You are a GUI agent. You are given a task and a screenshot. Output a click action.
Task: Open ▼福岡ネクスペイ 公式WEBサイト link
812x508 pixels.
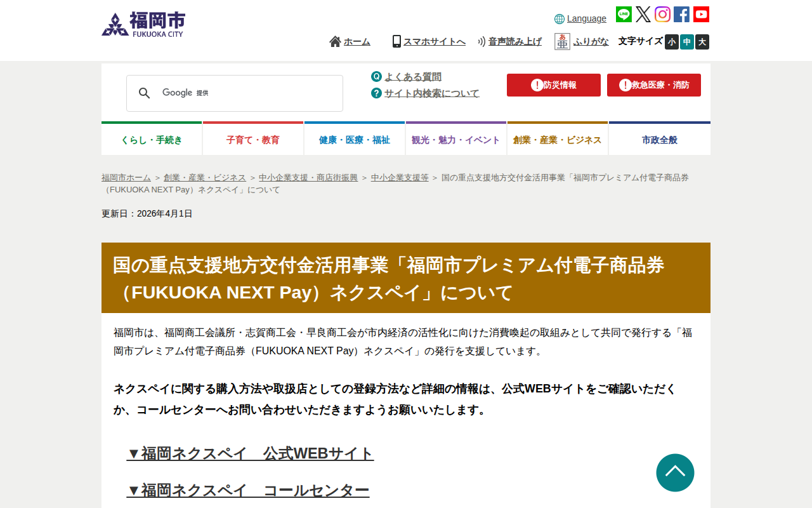[x=250, y=453]
